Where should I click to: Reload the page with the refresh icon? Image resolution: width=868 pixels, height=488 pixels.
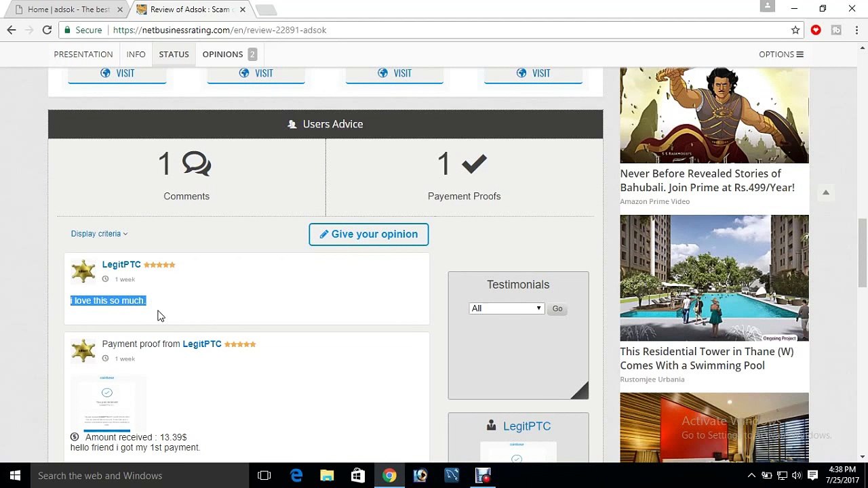(x=47, y=30)
